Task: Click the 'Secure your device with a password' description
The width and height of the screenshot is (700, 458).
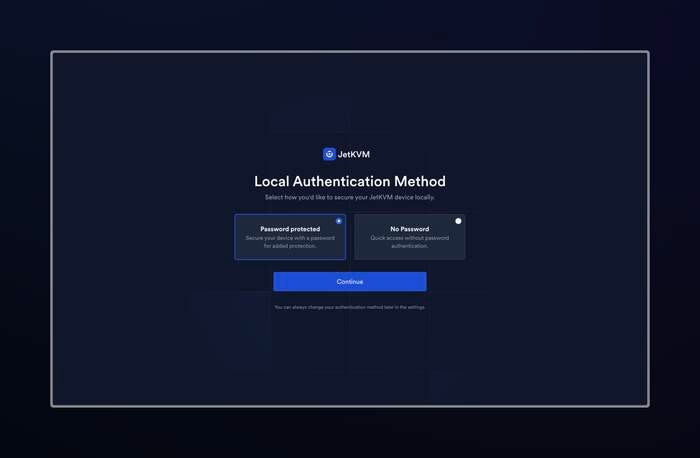Action: (290, 242)
